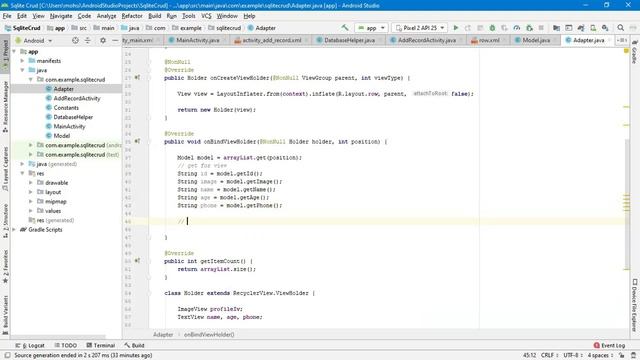Viewport: 640px width, 360px height.
Task: Click override gutter icon beside onCreateViewHolder
Action: coord(138,78)
